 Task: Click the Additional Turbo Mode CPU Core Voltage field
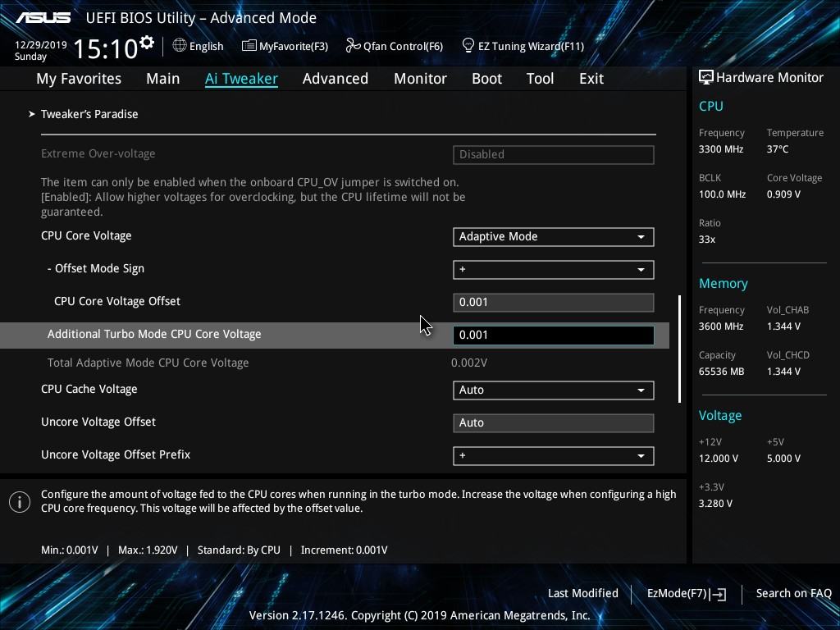point(554,336)
